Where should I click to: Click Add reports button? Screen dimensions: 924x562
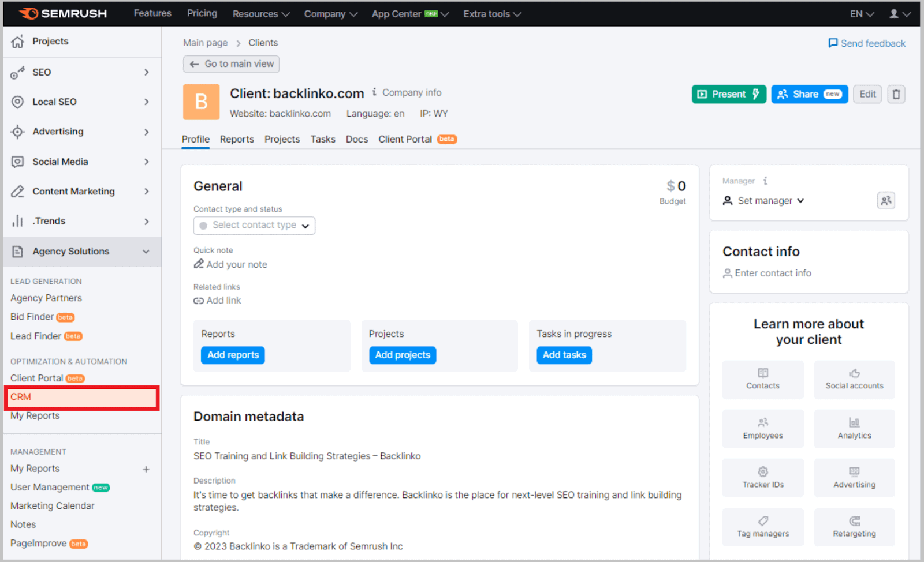(x=233, y=355)
